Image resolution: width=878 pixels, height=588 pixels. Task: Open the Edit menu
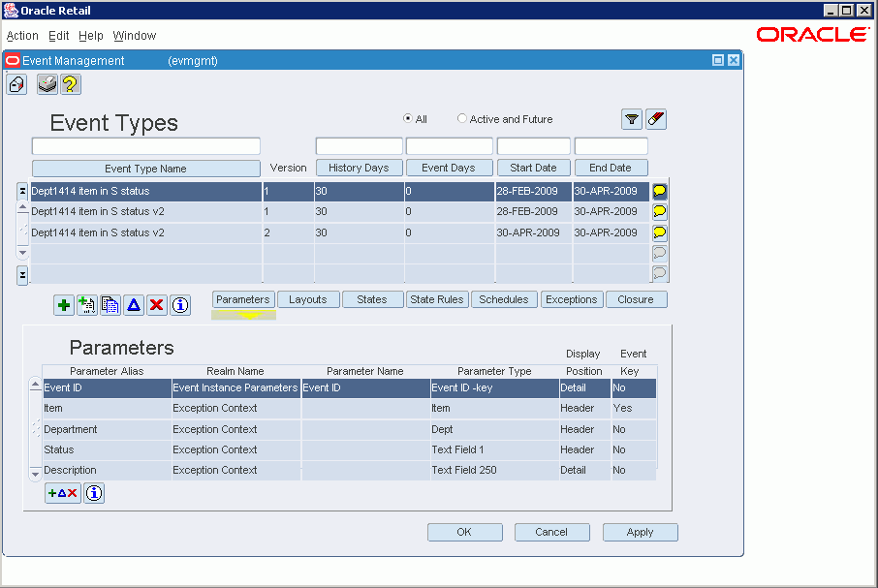coord(59,36)
